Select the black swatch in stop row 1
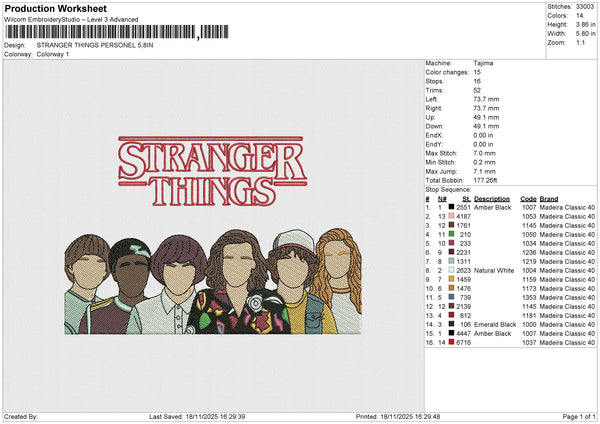 (x=452, y=207)
